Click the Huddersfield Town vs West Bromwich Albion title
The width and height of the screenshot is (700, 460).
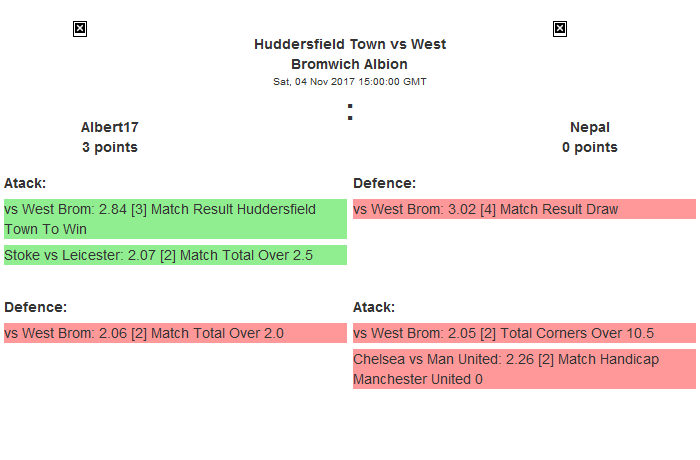point(350,53)
